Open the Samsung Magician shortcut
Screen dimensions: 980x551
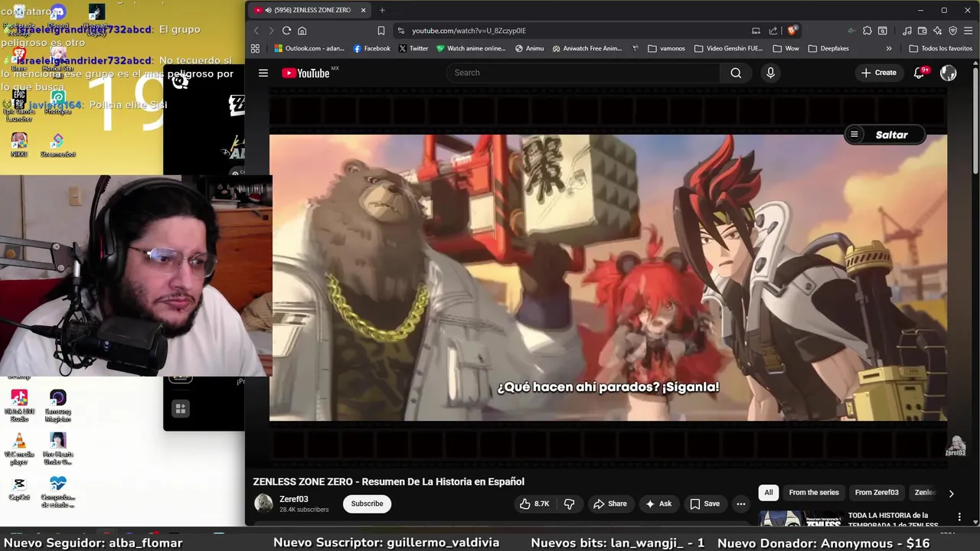pos(57,406)
